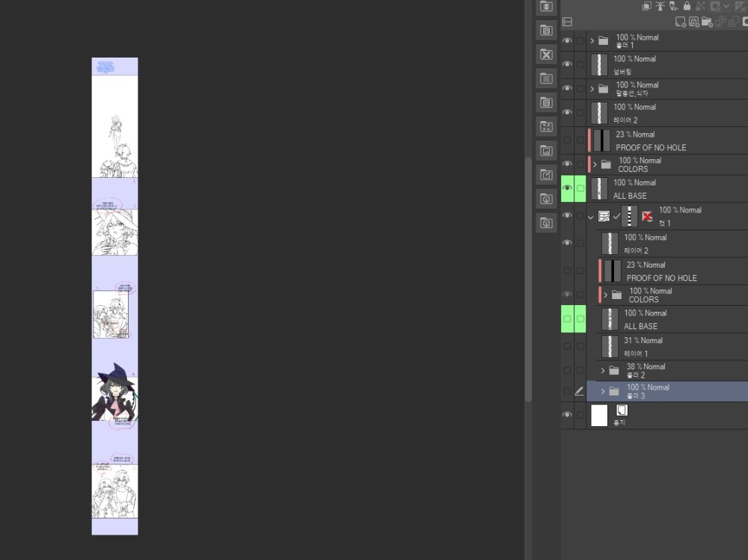Click the file object icon on 컷 1 row
Screen dimensions: 748x560
click(604, 217)
